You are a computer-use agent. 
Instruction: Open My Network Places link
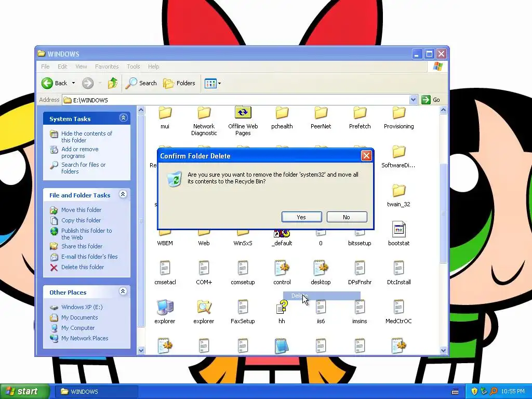click(85, 338)
